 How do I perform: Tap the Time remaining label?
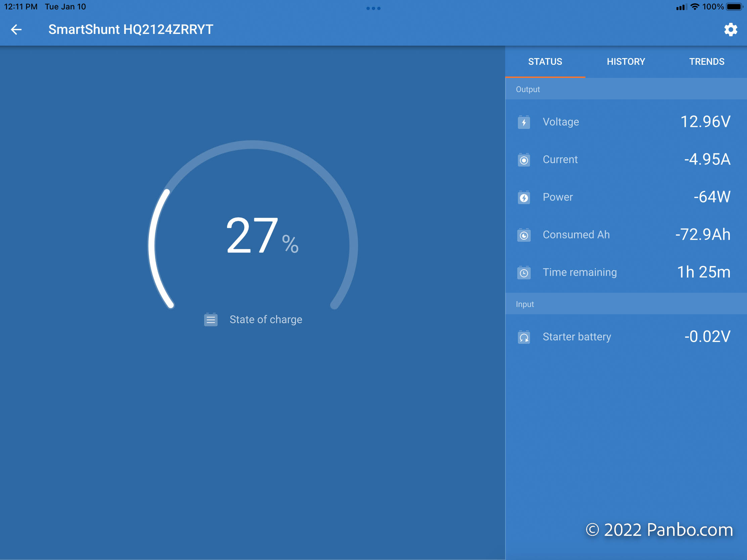point(579,272)
